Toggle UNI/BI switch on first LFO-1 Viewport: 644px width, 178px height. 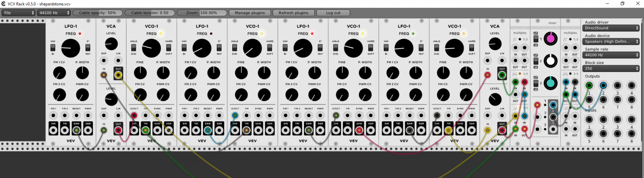(x=53, y=47)
